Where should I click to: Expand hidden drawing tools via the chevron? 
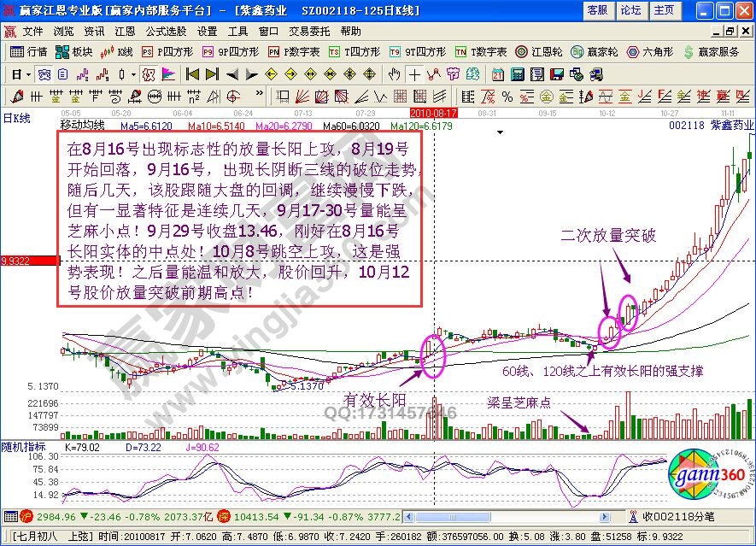pos(257,96)
